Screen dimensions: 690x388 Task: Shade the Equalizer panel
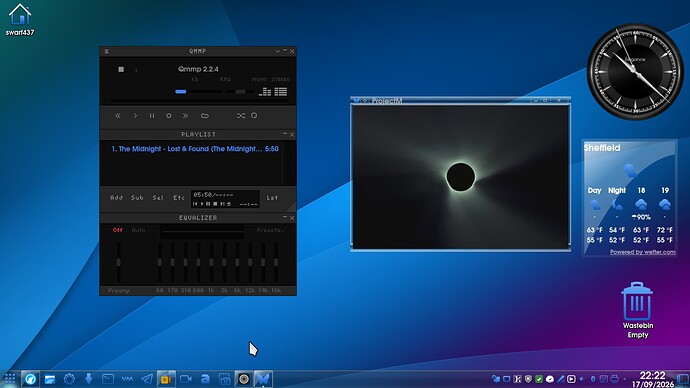tap(285, 217)
